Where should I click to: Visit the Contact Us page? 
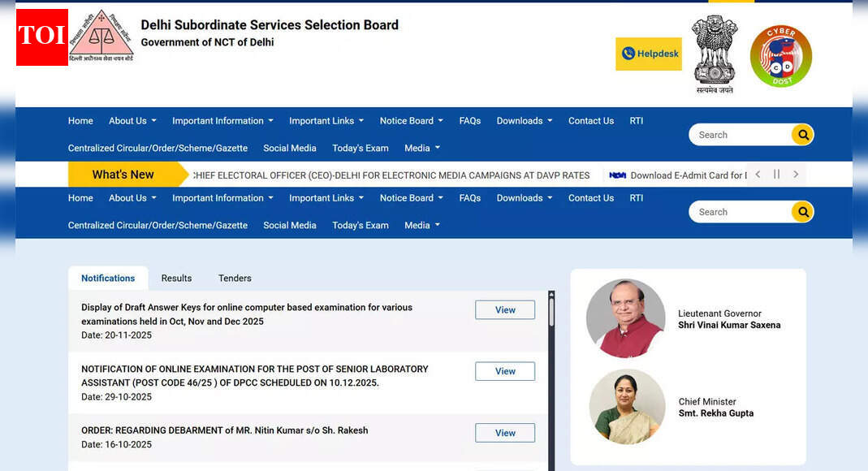click(x=590, y=120)
